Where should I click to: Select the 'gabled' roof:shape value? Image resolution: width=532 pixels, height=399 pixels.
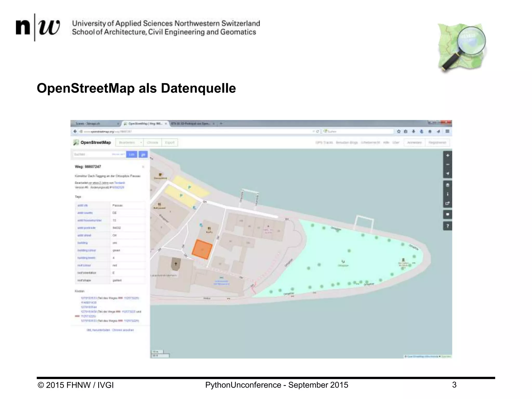point(117,281)
